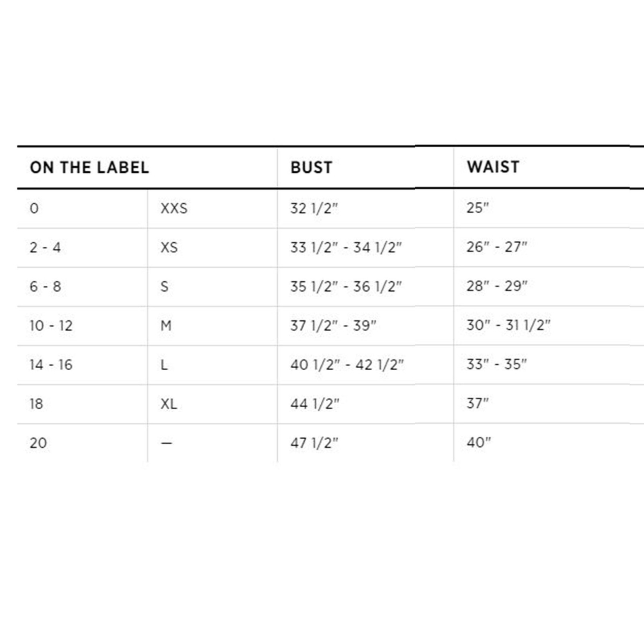Click the 40" waist measurement

(479, 442)
